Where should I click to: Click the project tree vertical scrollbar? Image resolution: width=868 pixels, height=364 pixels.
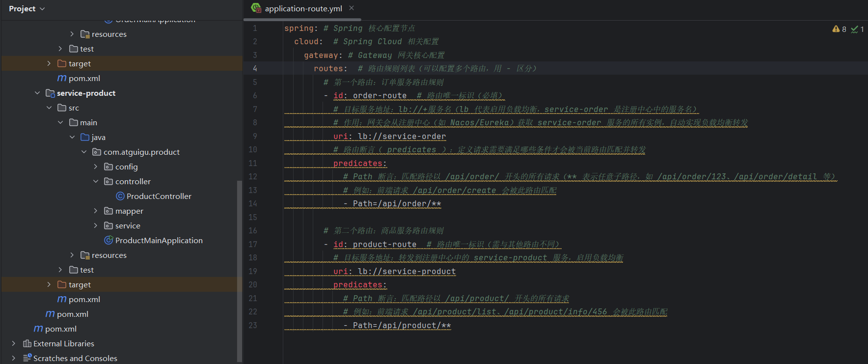(x=240, y=270)
